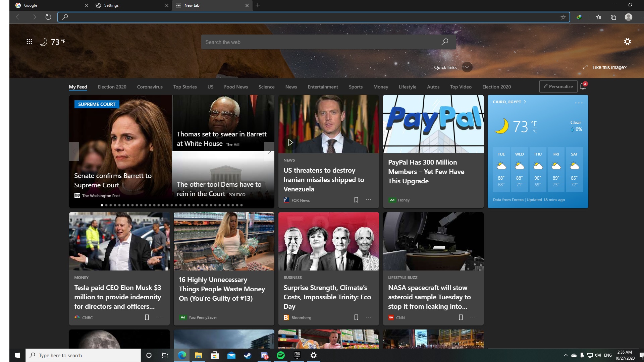Select Wednesday forecast in weather card
644x362 pixels.
click(x=519, y=170)
